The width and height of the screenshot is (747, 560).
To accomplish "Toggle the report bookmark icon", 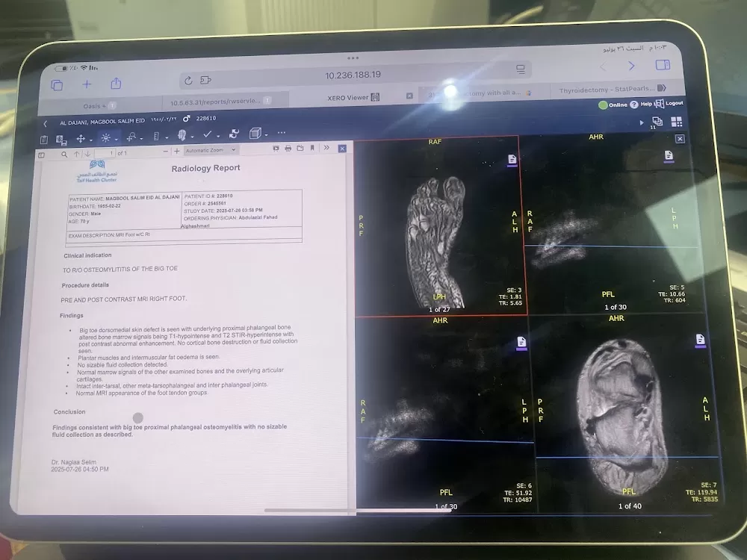I will (x=312, y=148).
